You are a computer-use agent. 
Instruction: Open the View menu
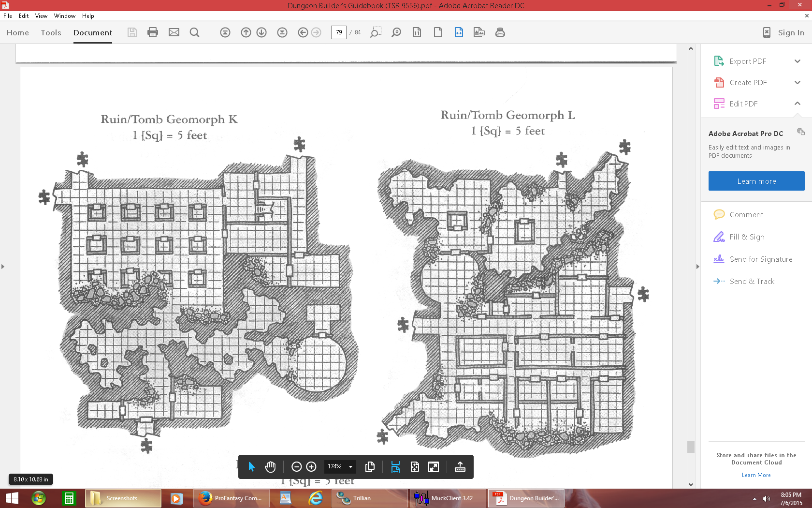pyautogui.click(x=41, y=16)
